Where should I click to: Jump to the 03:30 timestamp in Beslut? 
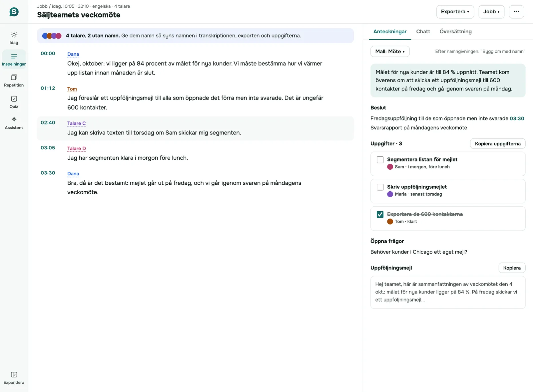(517, 118)
